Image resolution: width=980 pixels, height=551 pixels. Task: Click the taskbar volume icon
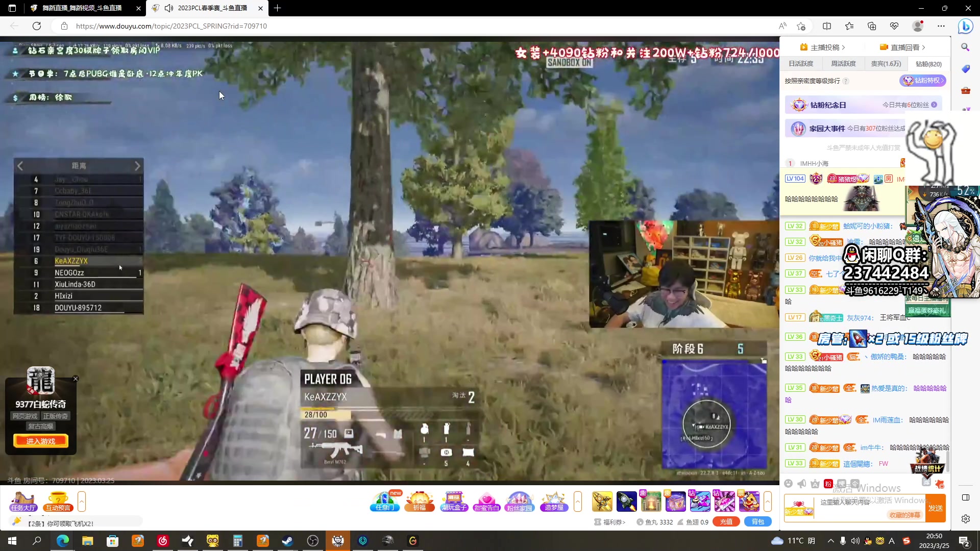click(855, 541)
